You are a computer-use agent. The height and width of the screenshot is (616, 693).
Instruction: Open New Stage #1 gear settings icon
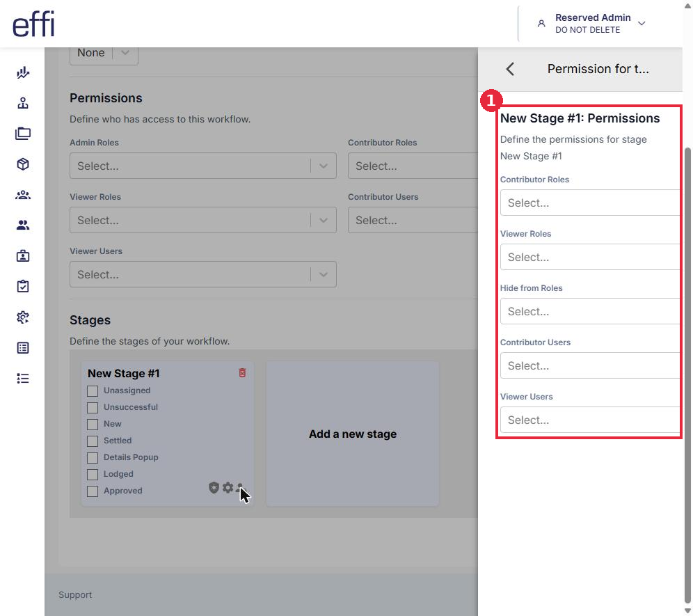pos(228,487)
